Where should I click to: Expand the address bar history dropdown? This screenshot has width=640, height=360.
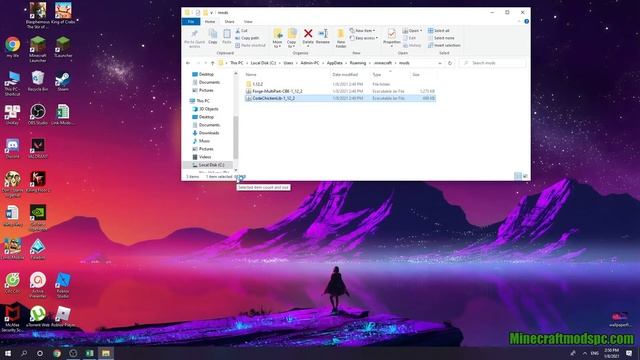coord(440,63)
